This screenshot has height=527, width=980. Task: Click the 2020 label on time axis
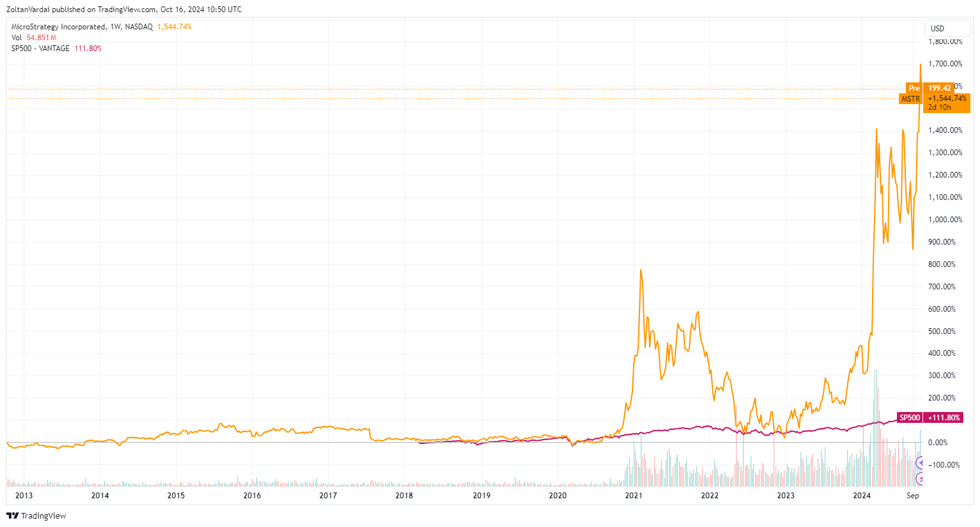[558, 496]
